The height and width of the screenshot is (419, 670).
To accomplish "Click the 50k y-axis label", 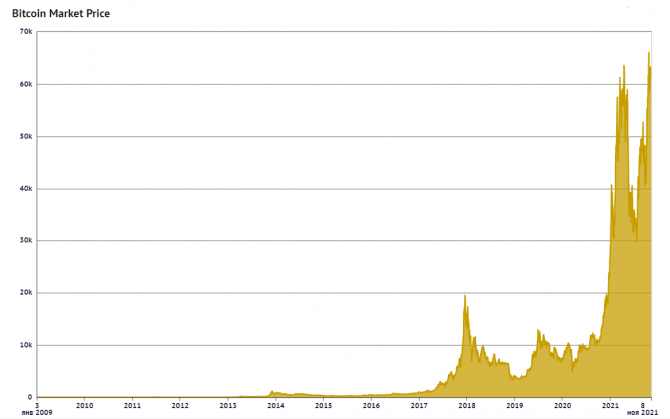I will 26,136.
